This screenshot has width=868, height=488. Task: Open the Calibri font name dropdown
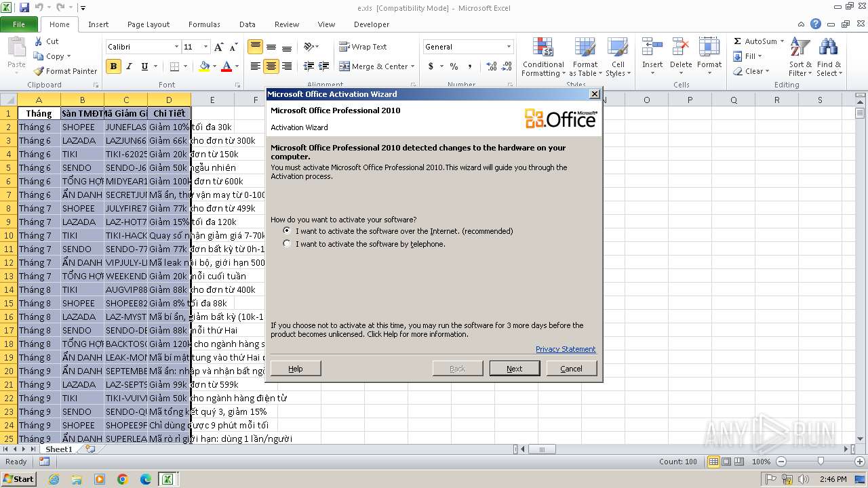tap(176, 47)
